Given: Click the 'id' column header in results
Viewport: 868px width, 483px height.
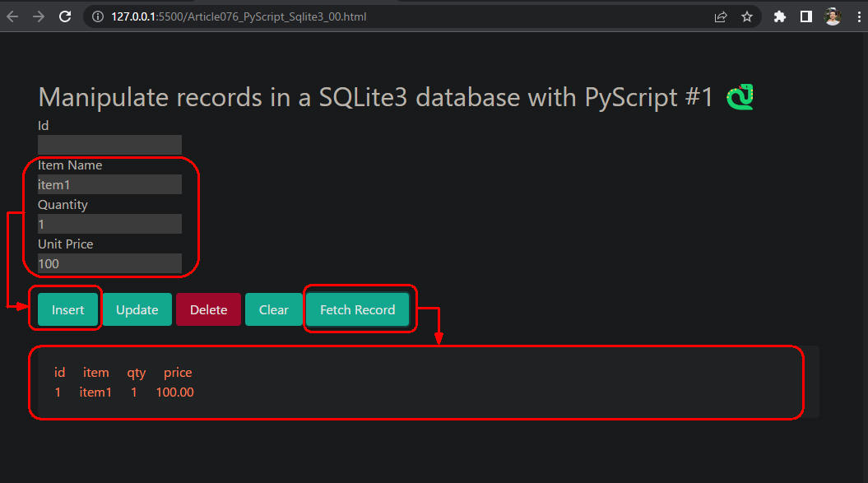Looking at the screenshot, I should click(x=59, y=372).
